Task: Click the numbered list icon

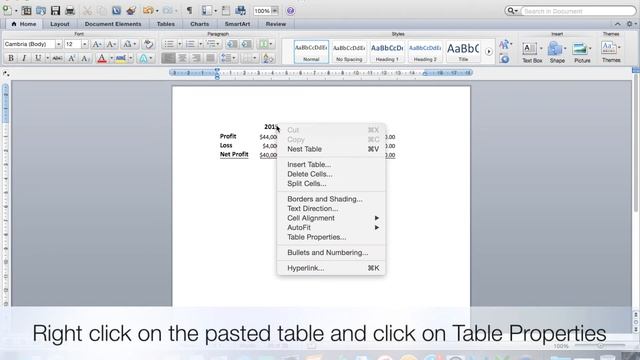Action: tap(190, 44)
